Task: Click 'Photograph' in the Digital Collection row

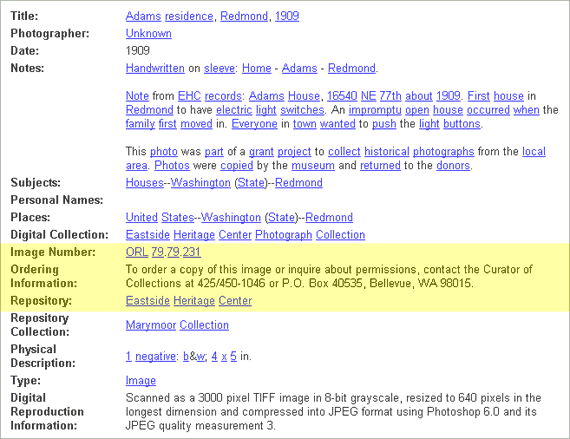Action: pos(283,235)
